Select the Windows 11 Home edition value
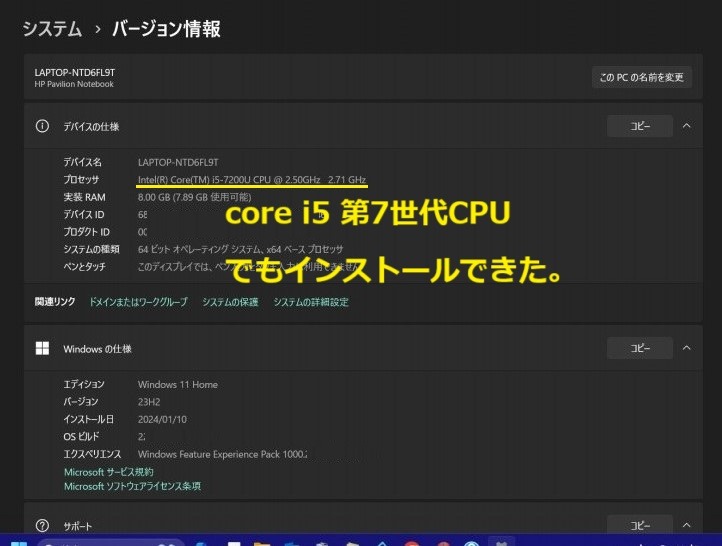This screenshot has height=546, width=722. 178,384
